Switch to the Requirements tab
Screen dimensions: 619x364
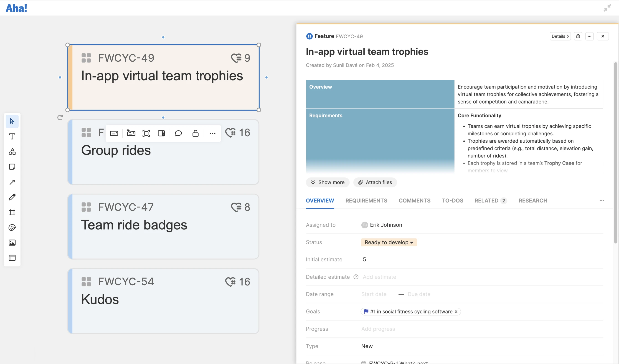(366, 200)
